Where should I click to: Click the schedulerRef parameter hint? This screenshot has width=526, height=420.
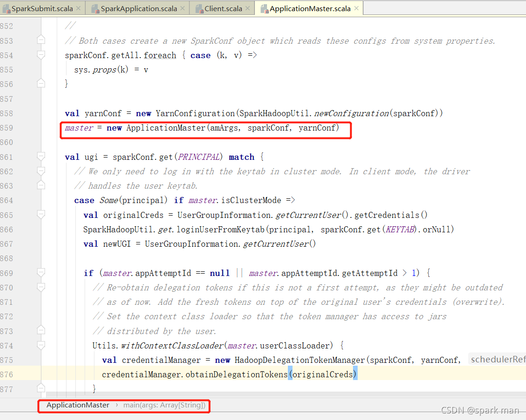click(x=497, y=359)
